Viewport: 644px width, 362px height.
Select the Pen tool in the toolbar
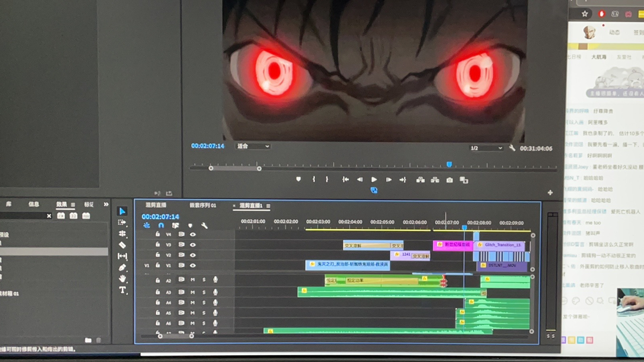click(x=122, y=267)
